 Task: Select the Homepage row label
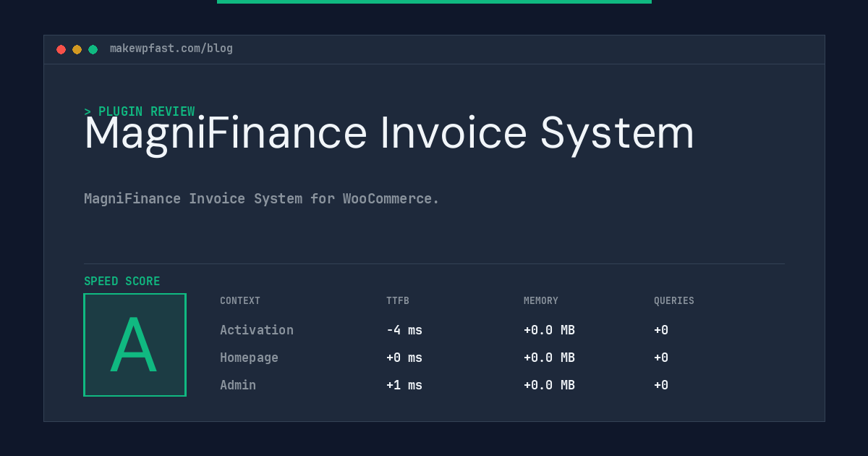(249, 358)
